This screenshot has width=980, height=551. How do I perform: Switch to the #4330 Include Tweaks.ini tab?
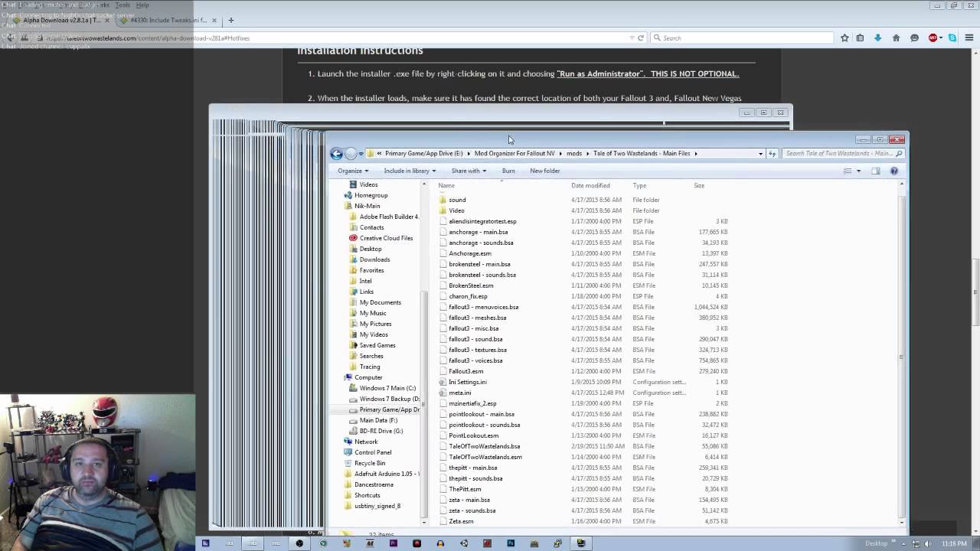tap(168, 21)
